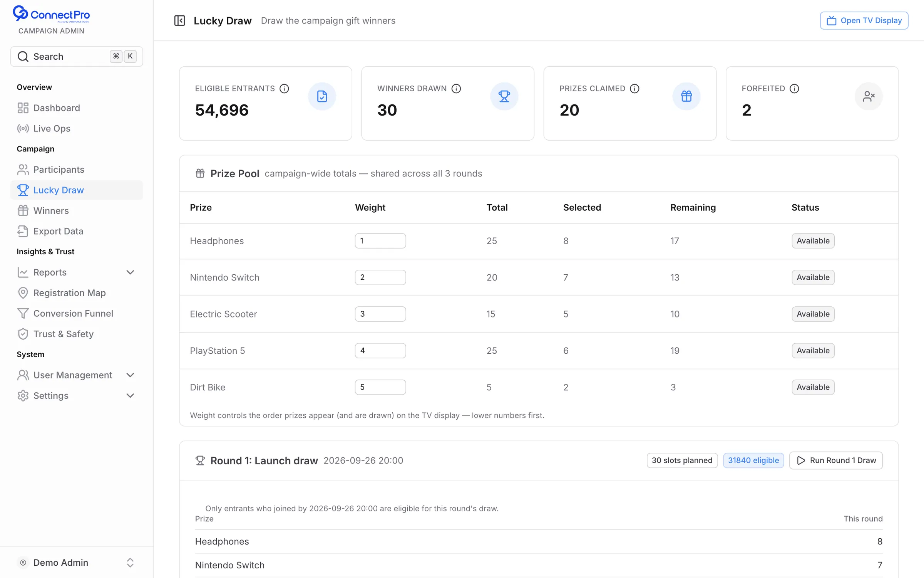Go to Live Ops
The image size is (924, 578).
coord(77,128)
